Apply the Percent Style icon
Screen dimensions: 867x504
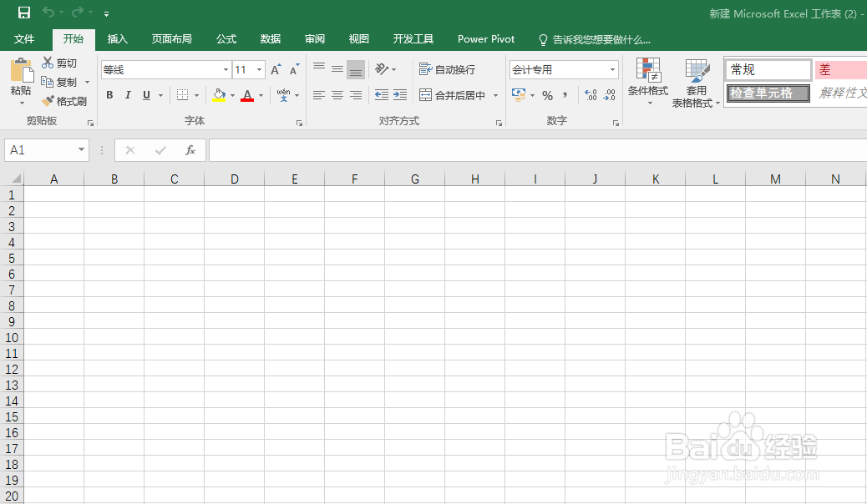547,96
